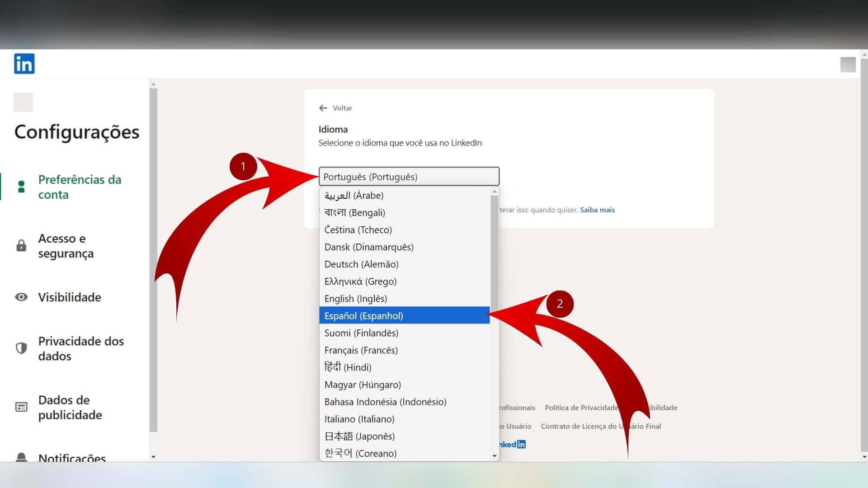The height and width of the screenshot is (488, 868).
Task: Open Dados de publicidade section
Action: pyautogui.click(x=70, y=407)
